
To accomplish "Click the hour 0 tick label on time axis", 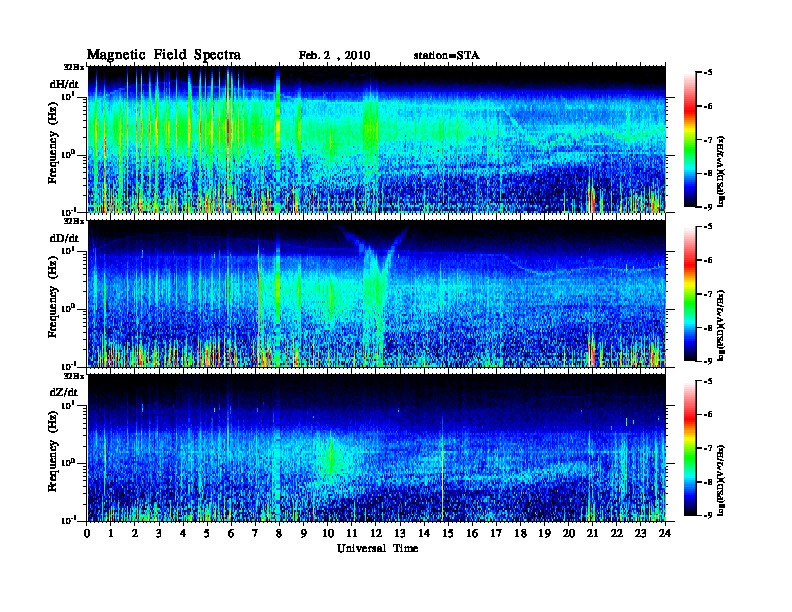I will [87, 533].
